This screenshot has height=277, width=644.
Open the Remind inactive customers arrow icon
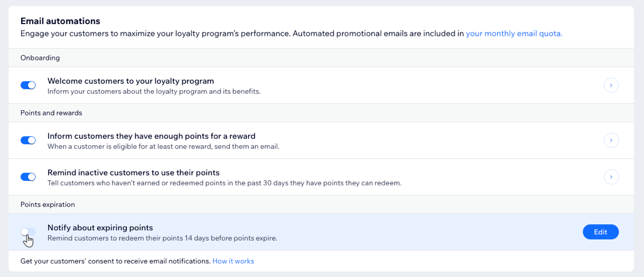[611, 177]
